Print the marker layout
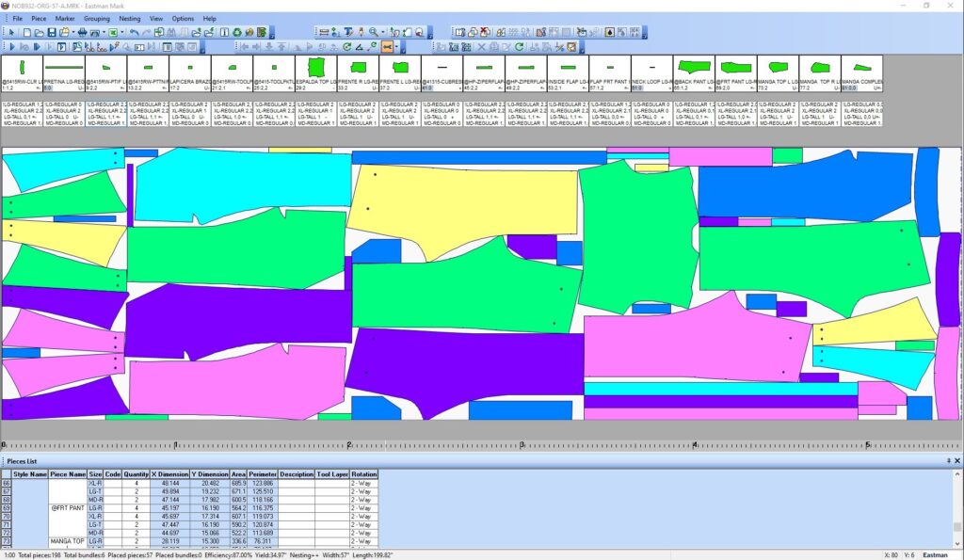 coord(83,33)
